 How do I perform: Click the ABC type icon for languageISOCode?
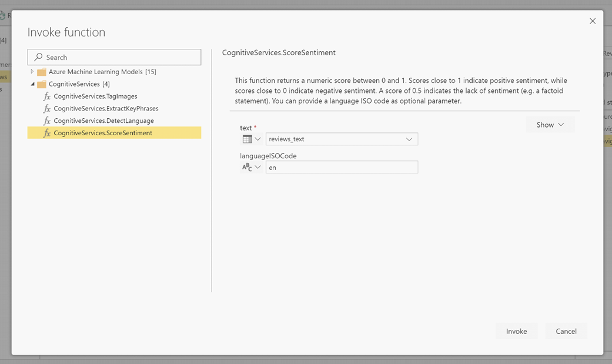pyautogui.click(x=247, y=167)
